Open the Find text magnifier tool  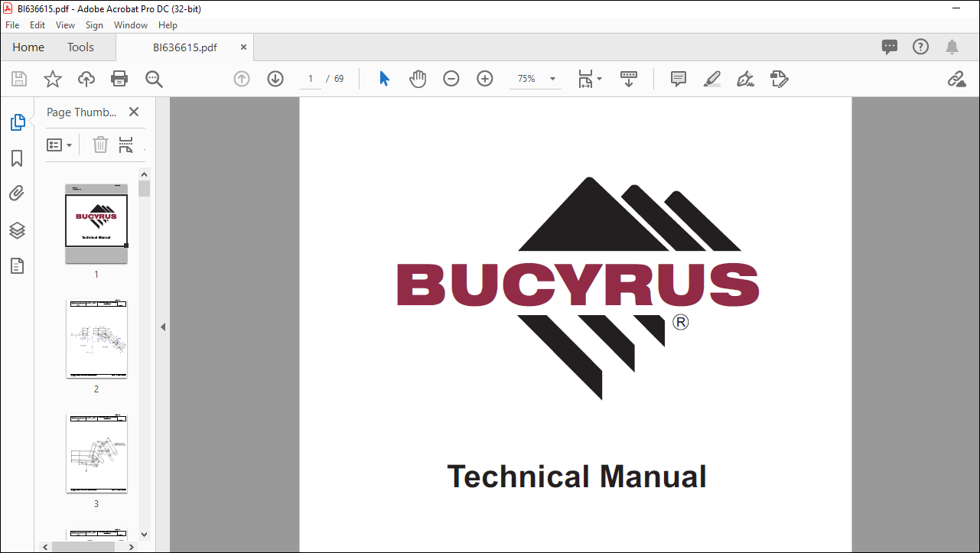[154, 79]
